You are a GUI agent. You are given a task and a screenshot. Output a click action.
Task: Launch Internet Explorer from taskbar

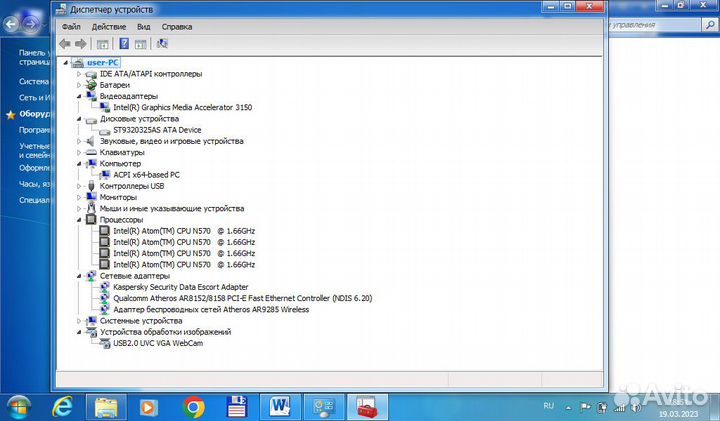point(62,406)
